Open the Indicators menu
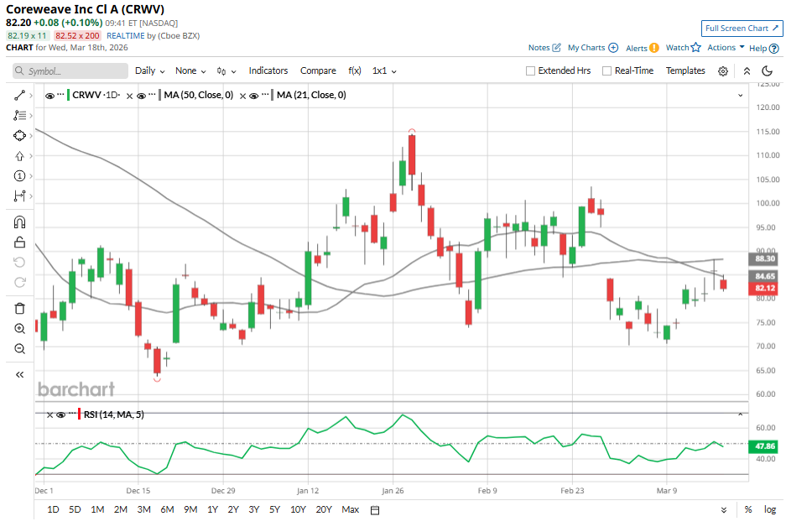786x532 pixels. [x=268, y=71]
